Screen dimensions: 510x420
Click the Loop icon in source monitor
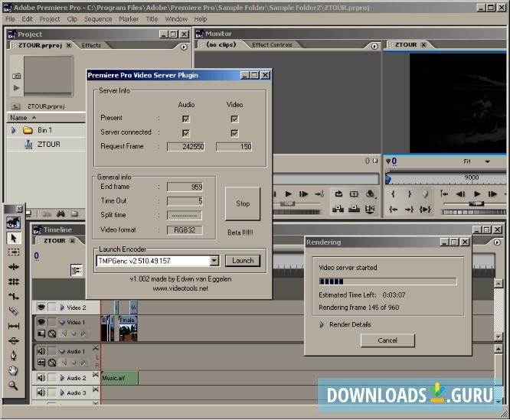pyautogui.click(x=338, y=194)
